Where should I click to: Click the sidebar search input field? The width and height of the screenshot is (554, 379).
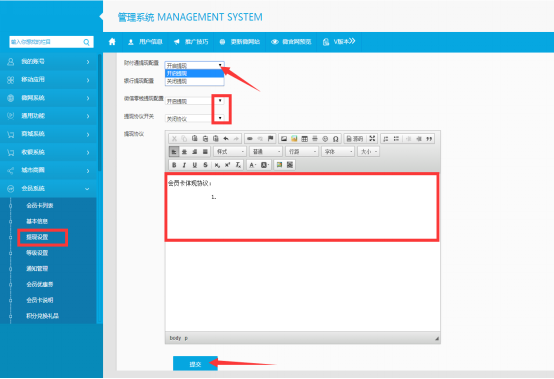pos(45,42)
